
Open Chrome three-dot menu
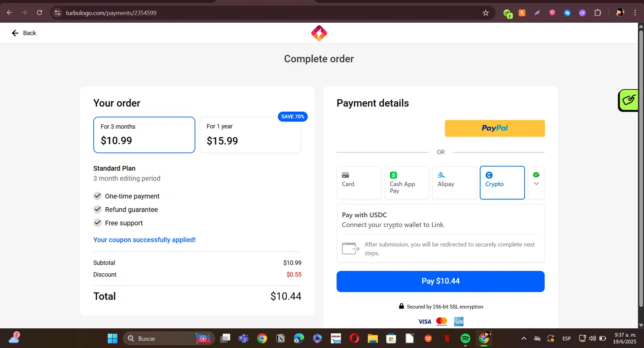[x=635, y=13]
